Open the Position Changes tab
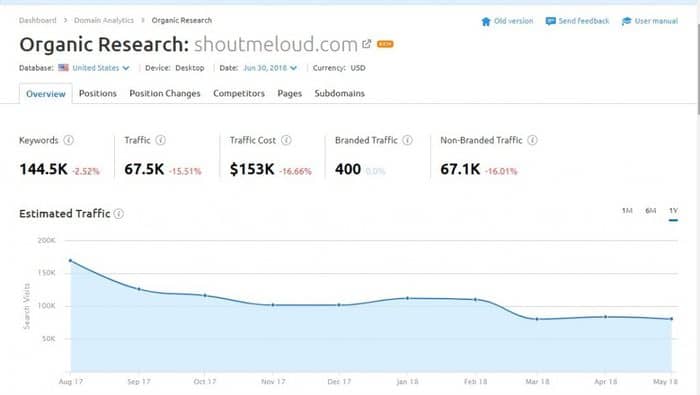700x395 pixels. tap(165, 93)
